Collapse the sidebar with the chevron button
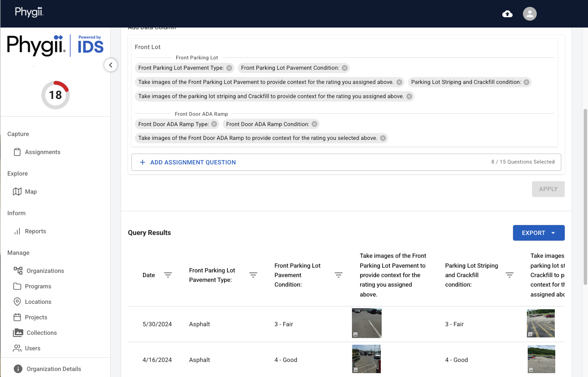 tap(111, 65)
